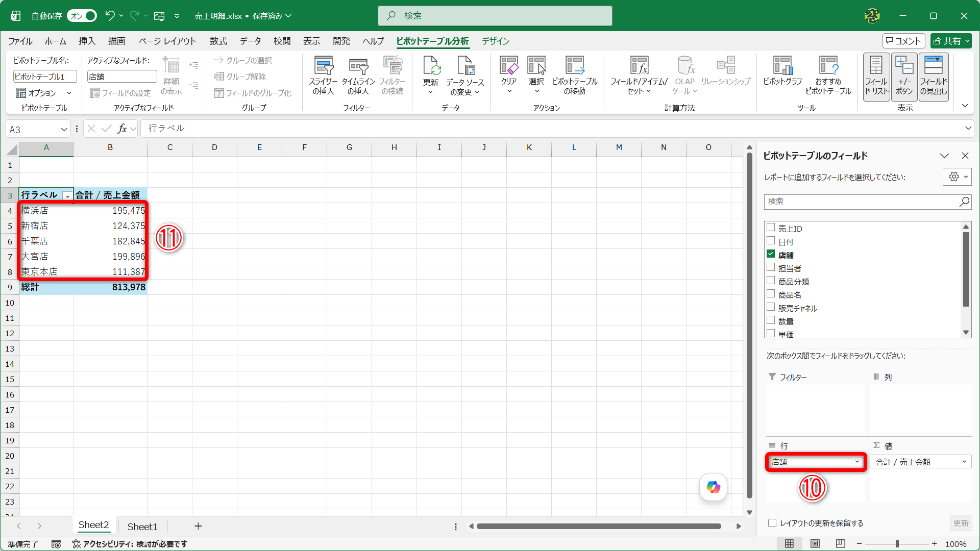Toggle AutoSave switch off
The image size is (980, 551).
82,16
